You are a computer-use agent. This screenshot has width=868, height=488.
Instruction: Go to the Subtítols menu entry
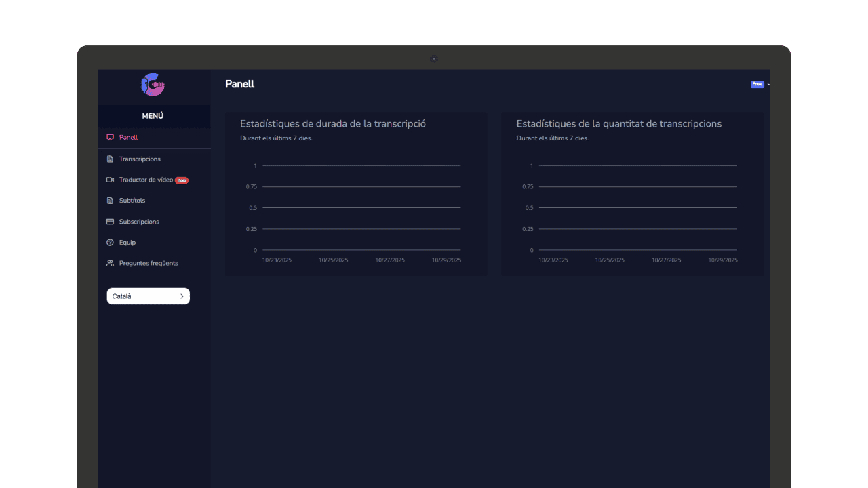coord(132,201)
